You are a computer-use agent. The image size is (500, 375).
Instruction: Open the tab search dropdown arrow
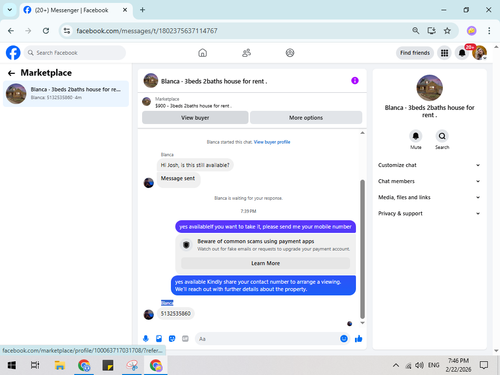(10, 10)
